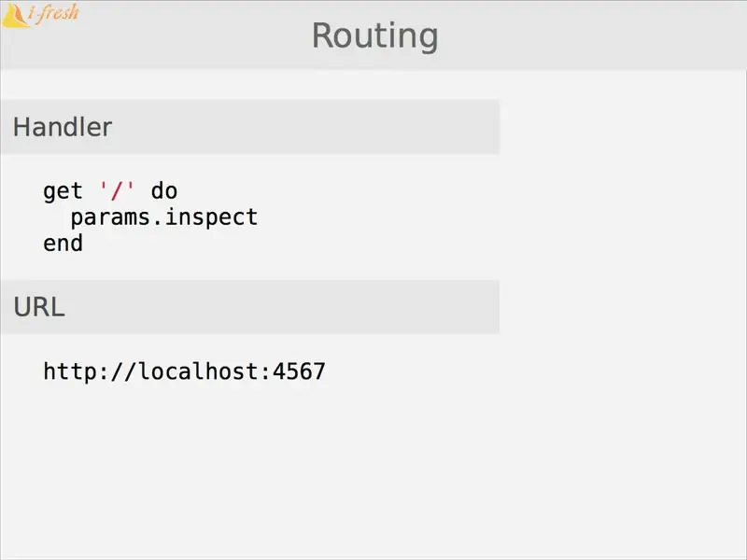Select the URL section header

249,307
